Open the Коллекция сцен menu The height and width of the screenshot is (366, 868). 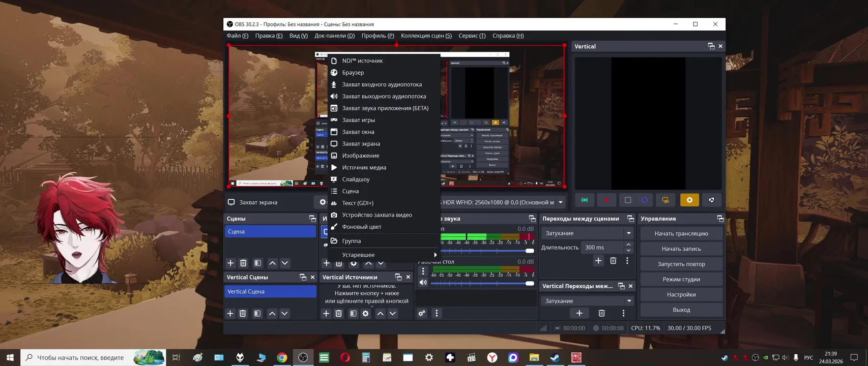pos(426,36)
